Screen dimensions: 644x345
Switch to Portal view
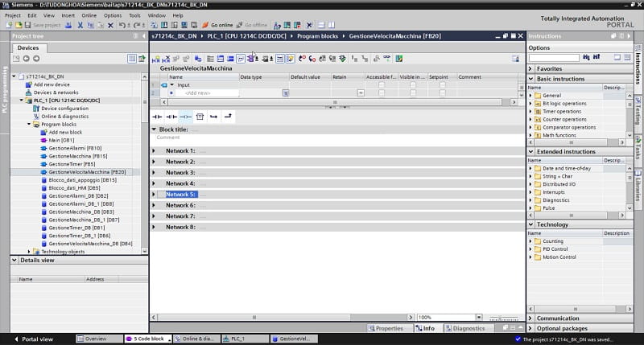32,339
